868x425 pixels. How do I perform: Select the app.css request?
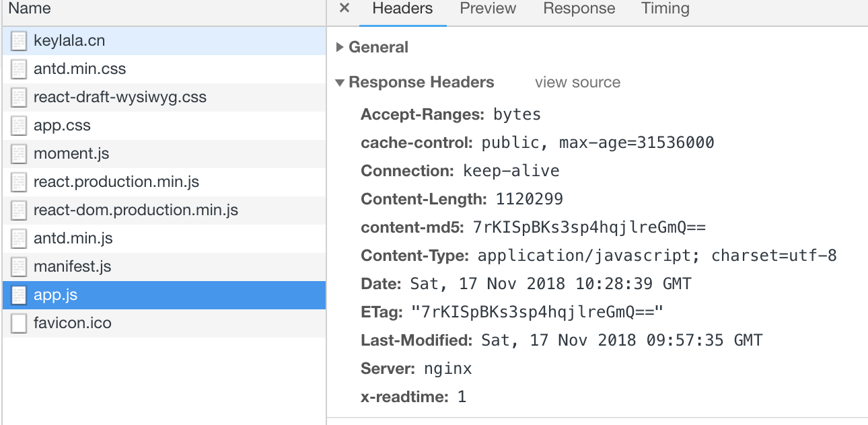point(63,125)
